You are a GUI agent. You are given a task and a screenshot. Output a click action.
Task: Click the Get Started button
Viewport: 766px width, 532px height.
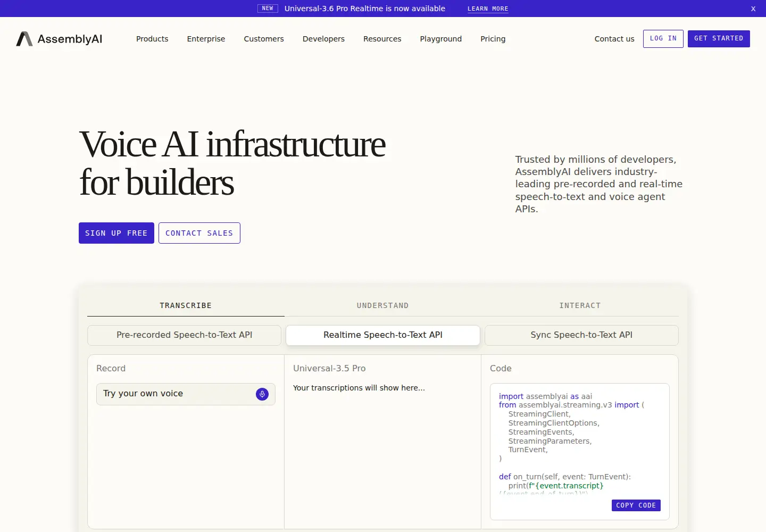click(719, 39)
